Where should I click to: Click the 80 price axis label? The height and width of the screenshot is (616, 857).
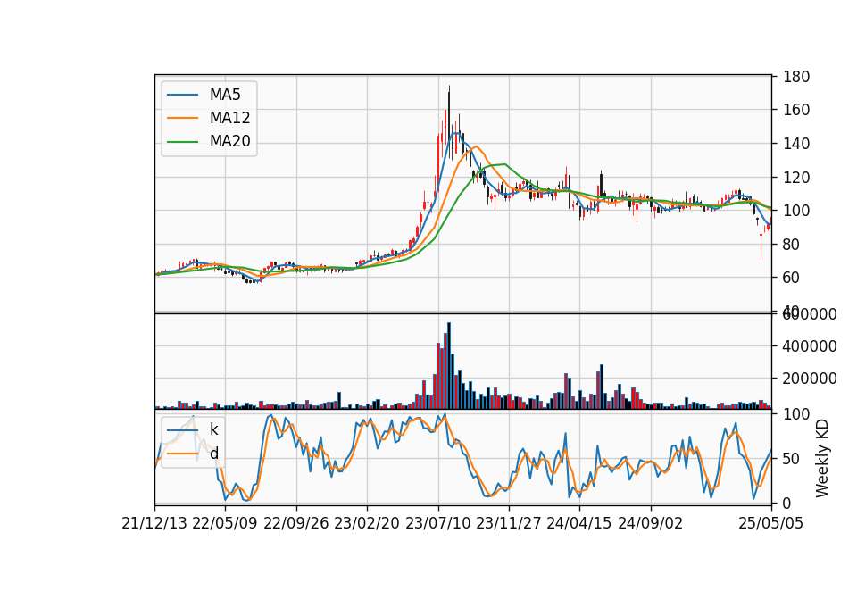(x=792, y=245)
